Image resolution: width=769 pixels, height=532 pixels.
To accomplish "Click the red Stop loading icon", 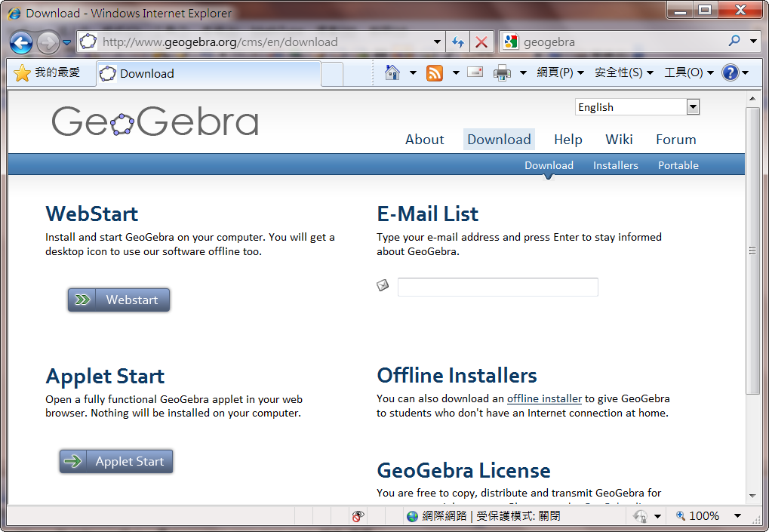I will [x=481, y=42].
